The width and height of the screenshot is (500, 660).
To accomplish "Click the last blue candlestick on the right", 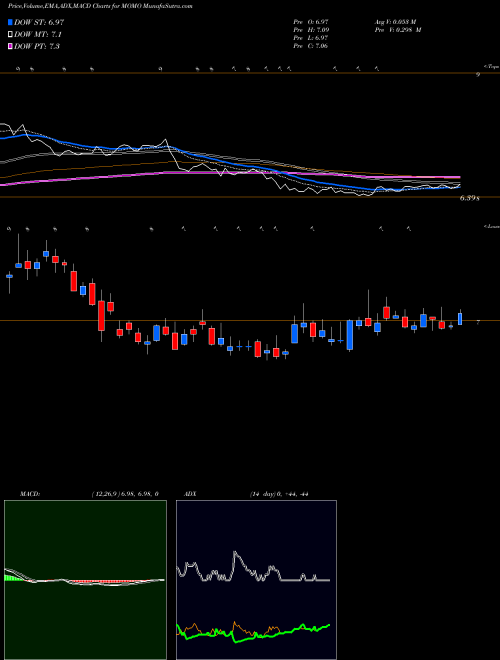I will 460,318.
